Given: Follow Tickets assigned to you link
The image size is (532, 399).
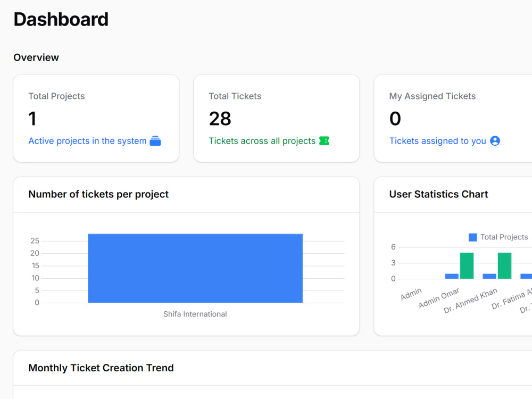Looking at the screenshot, I should pos(437,141).
